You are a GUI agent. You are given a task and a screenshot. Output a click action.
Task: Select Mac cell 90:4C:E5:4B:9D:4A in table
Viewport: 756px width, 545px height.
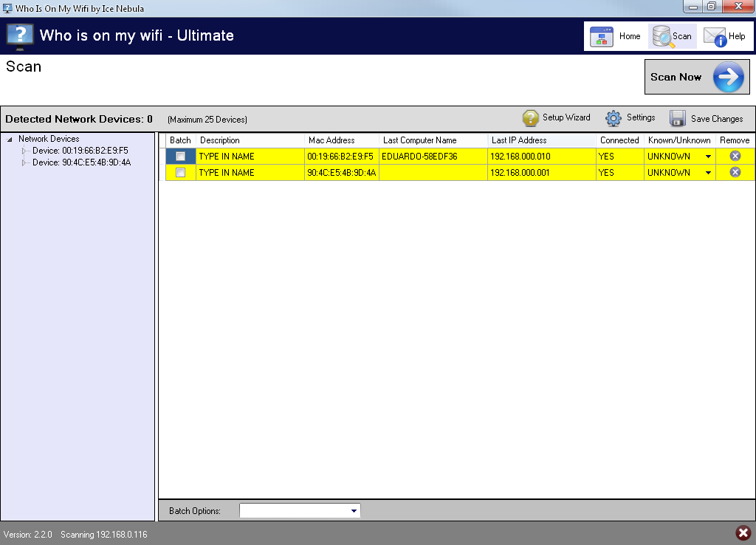(x=342, y=173)
